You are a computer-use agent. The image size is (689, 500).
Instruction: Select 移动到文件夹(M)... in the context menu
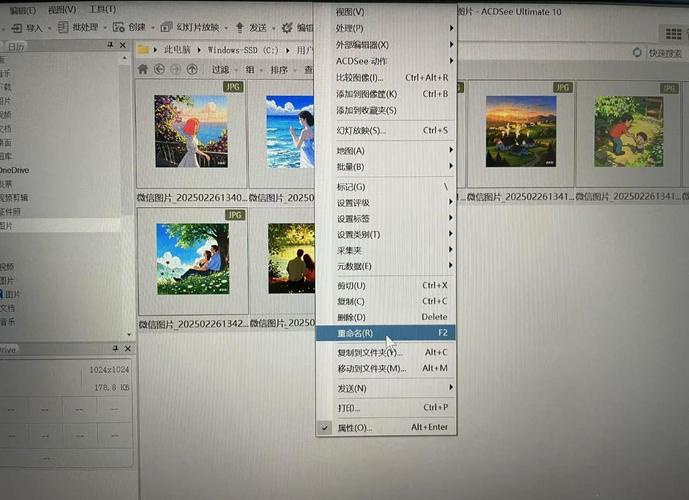click(386, 368)
